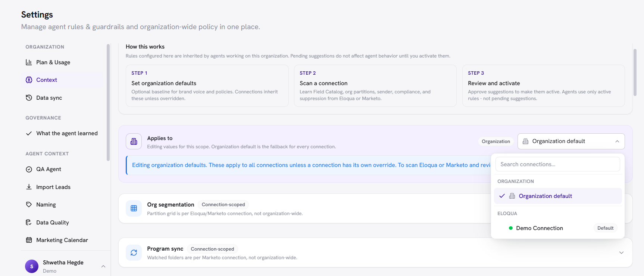Click the Step 2 Scan a connection card
644x276 pixels.
click(x=375, y=86)
